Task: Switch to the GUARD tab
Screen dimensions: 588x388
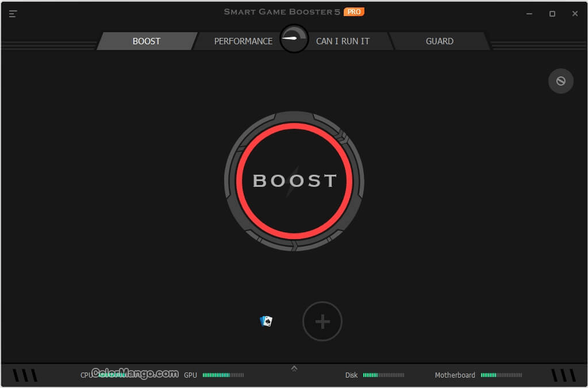Action: click(x=440, y=41)
